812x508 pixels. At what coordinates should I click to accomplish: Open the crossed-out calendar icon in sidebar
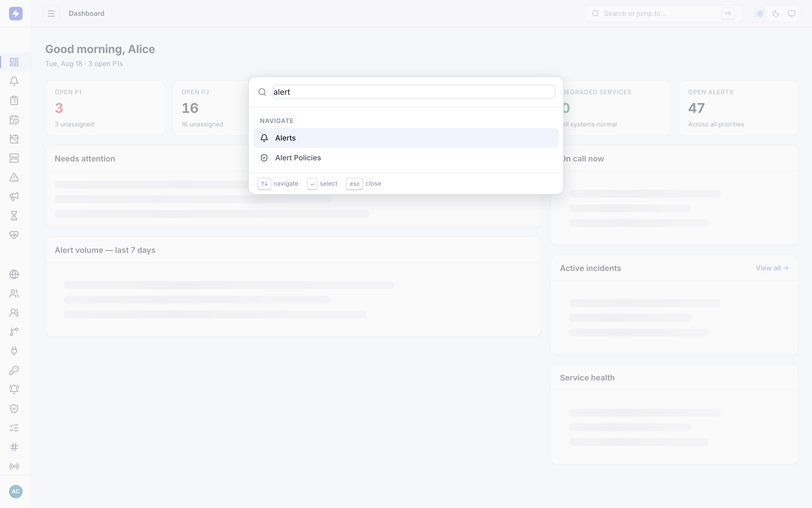coord(14,139)
